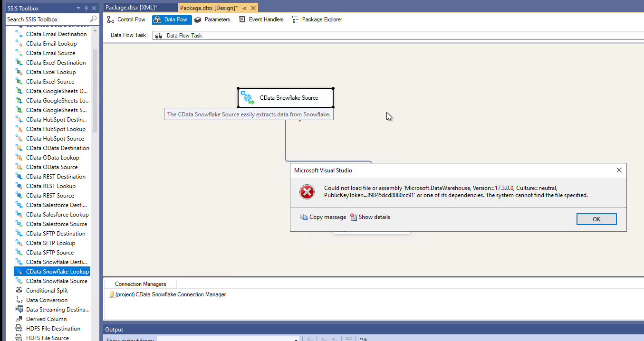Click the CData Email Destination icon
The image size is (644, 341).
[19, 34]
